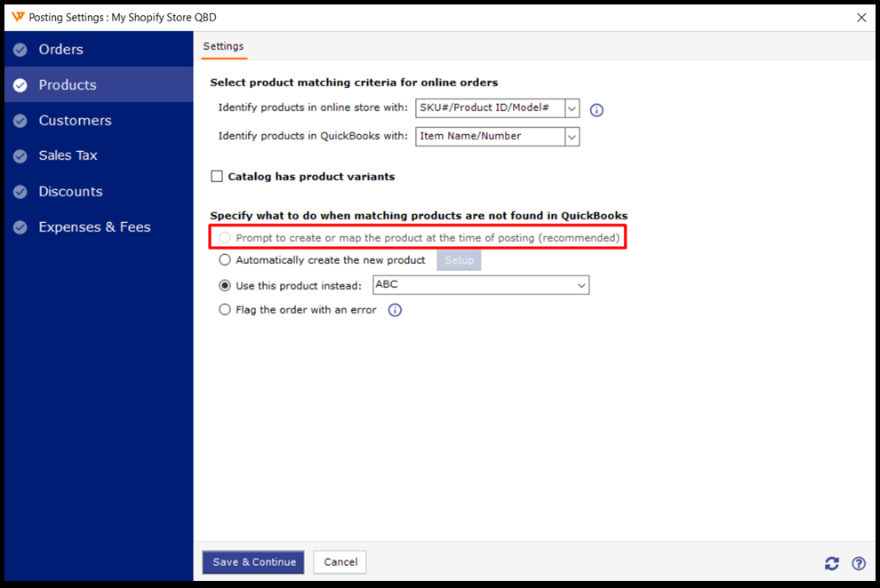
Task: Click 'Specify what to do when matching products' heading
Action: (x=419, y=216)
